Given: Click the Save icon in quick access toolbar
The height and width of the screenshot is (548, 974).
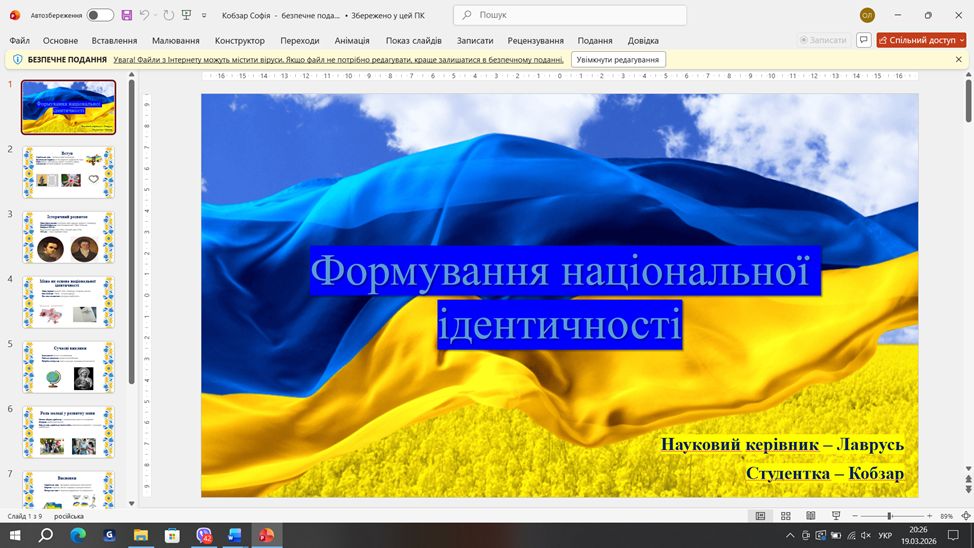Looking at the screenshot, I should pyautogui.click(x=127, y=15).
